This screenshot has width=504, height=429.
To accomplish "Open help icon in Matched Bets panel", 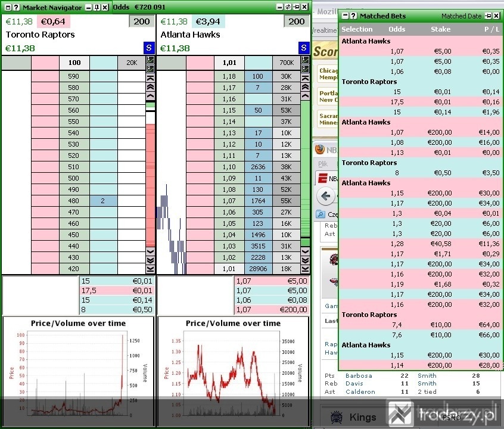I will 353,15.
